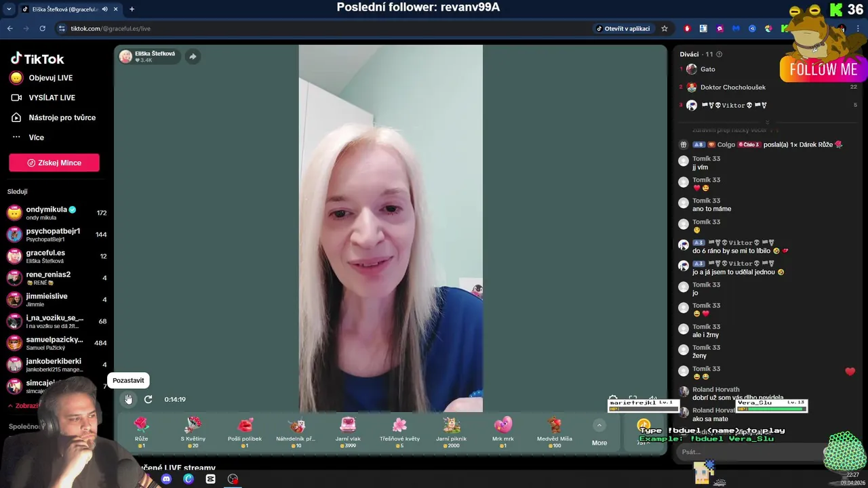The height and width of the screenshot is (488, 868).
Task: Open Objevuj LIVE section
Action: (x=41, y=78)
